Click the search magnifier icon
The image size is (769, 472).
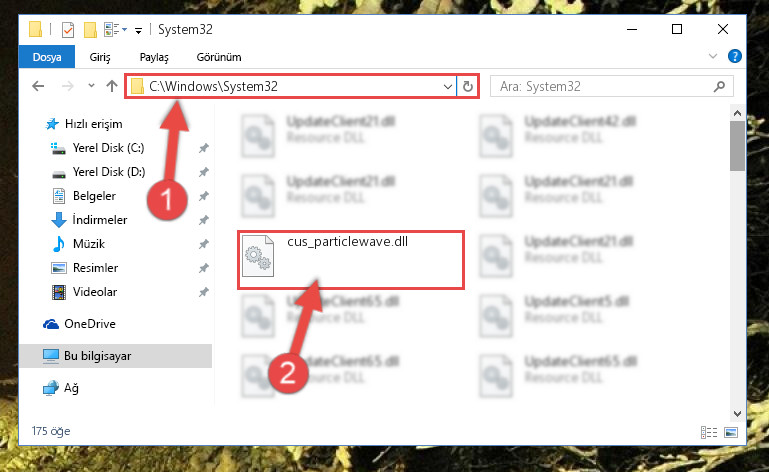(x=719, y=86)
